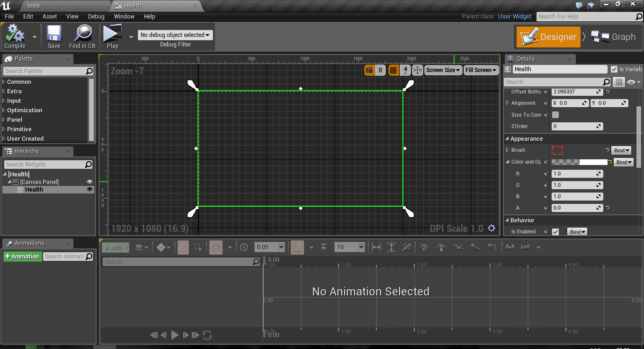Screen dimensions: 644x349
Task: Switch to the Graph editor mode
Action: click(614, 36)
